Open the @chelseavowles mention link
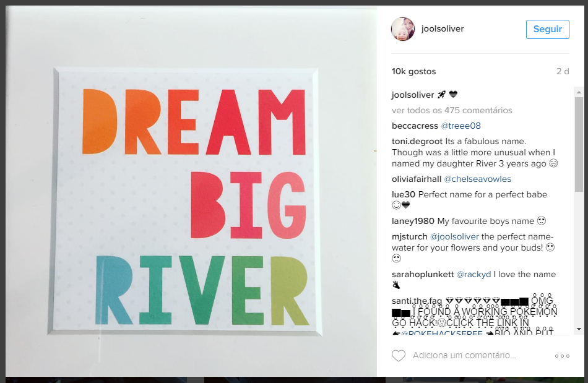The image size is (588, 383). pyautogui.click(x=478, y=179)
